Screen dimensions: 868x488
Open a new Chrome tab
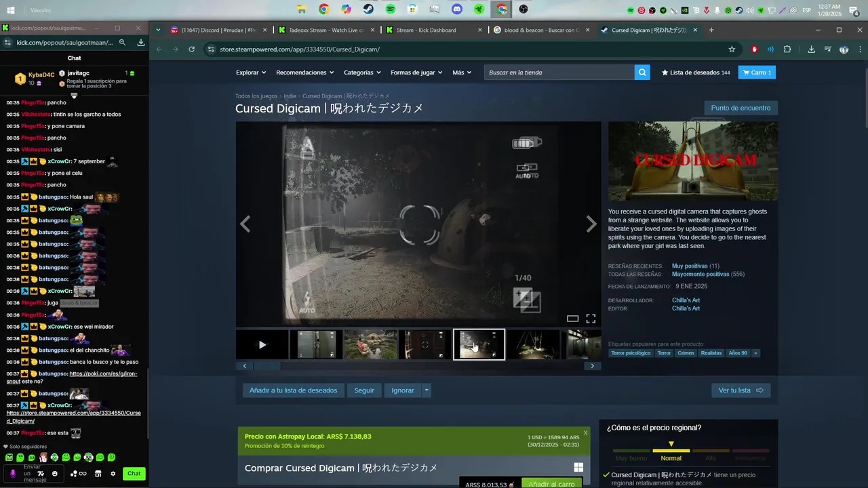(x=711, y=30)
